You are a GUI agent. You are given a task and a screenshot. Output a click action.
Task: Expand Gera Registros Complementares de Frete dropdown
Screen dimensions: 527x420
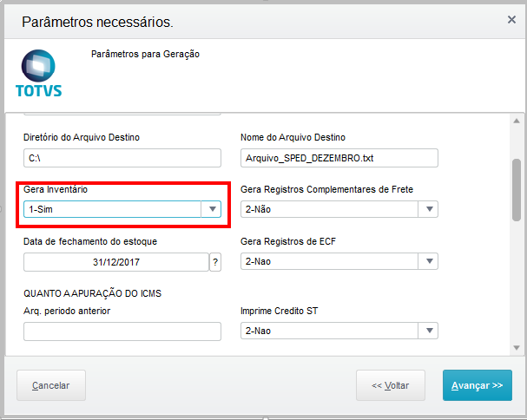coord(428,209)
